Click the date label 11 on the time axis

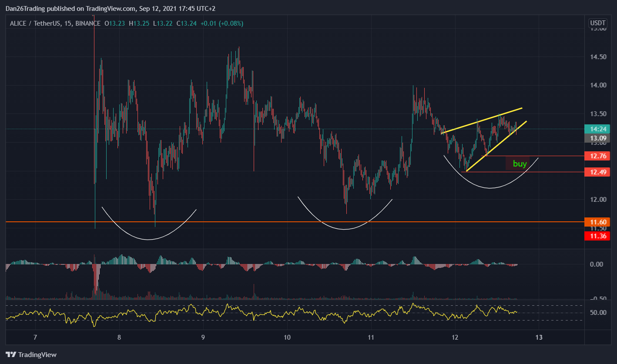(x=371, y=337)
